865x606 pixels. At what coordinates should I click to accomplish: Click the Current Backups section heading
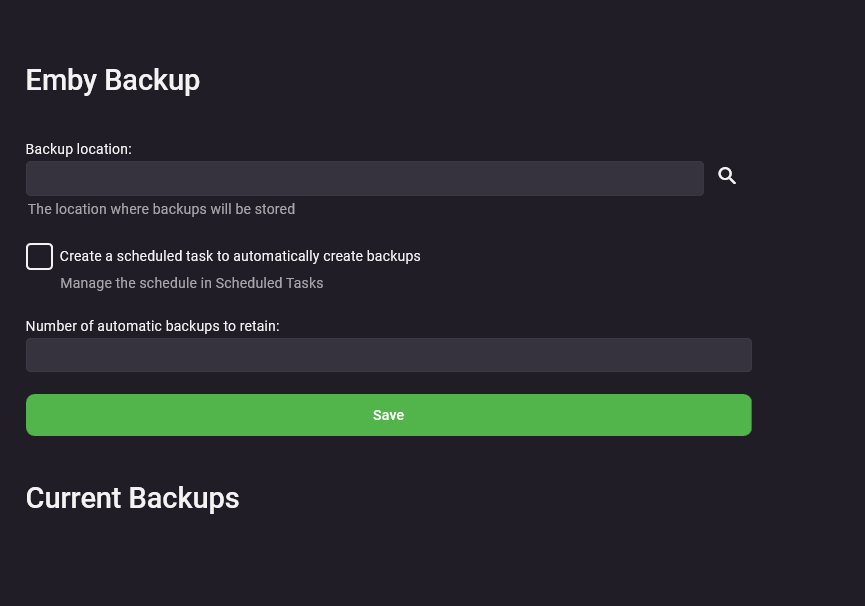132,498
